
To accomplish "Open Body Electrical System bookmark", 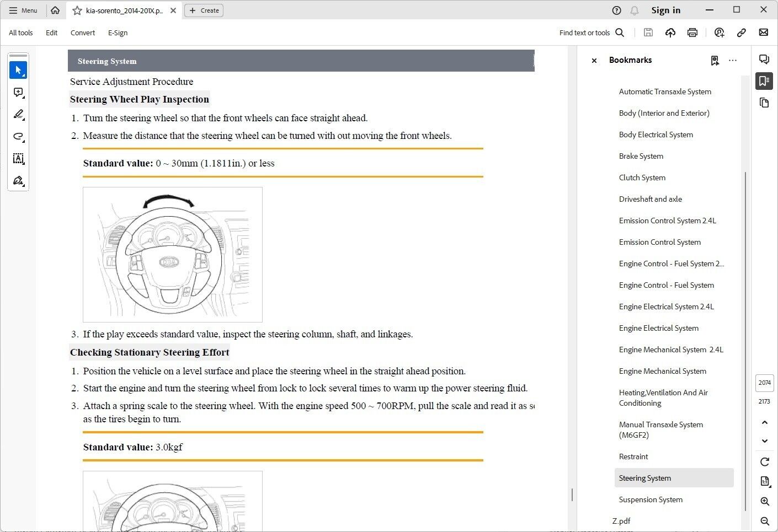I will (656, 135).
